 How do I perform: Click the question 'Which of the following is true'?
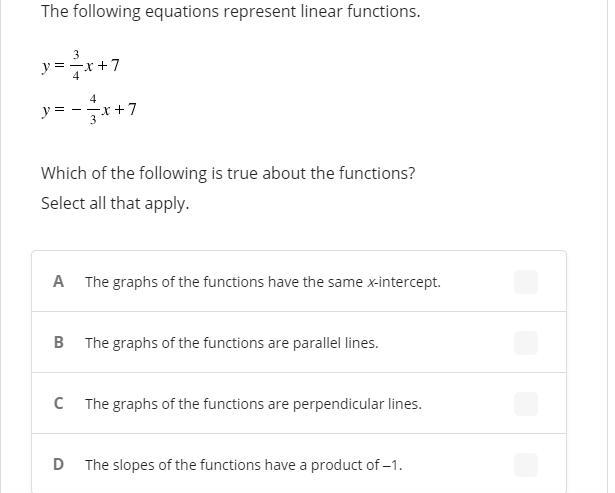pos(228,173)
